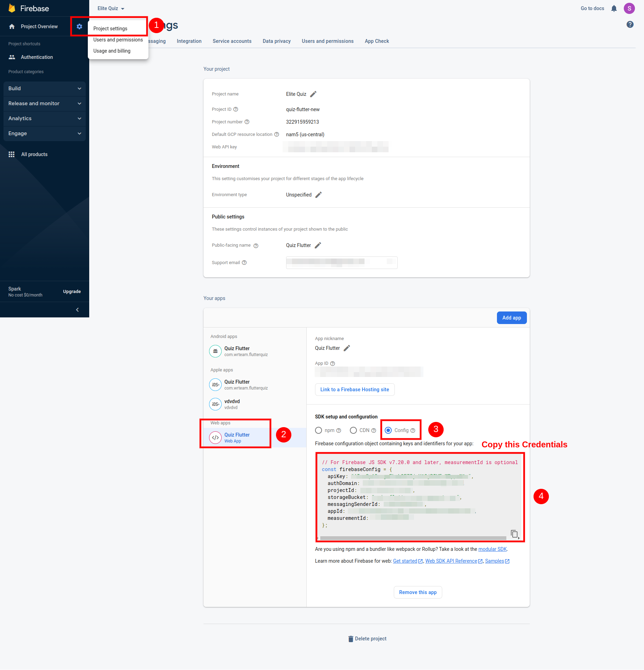This screenshot has width=644, height=670.
Task: Select the CDN radio button
Action: (x=353, y=430)
